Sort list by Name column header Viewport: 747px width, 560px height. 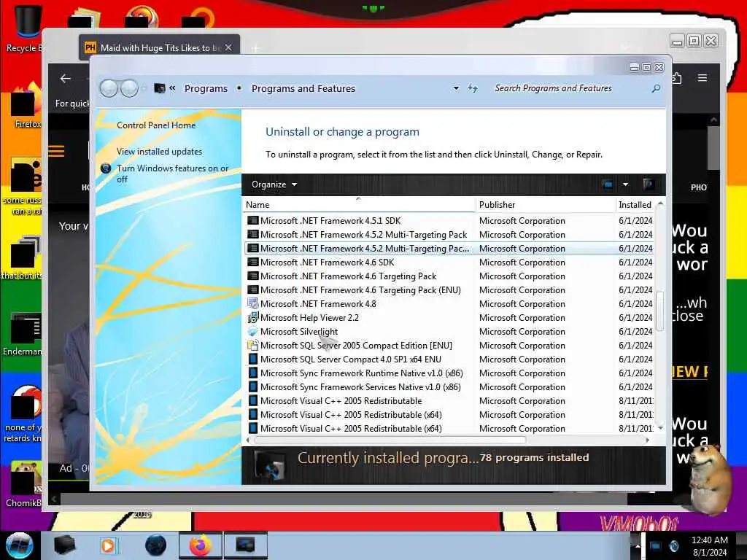pyautogui.click(x=359, y=205)
